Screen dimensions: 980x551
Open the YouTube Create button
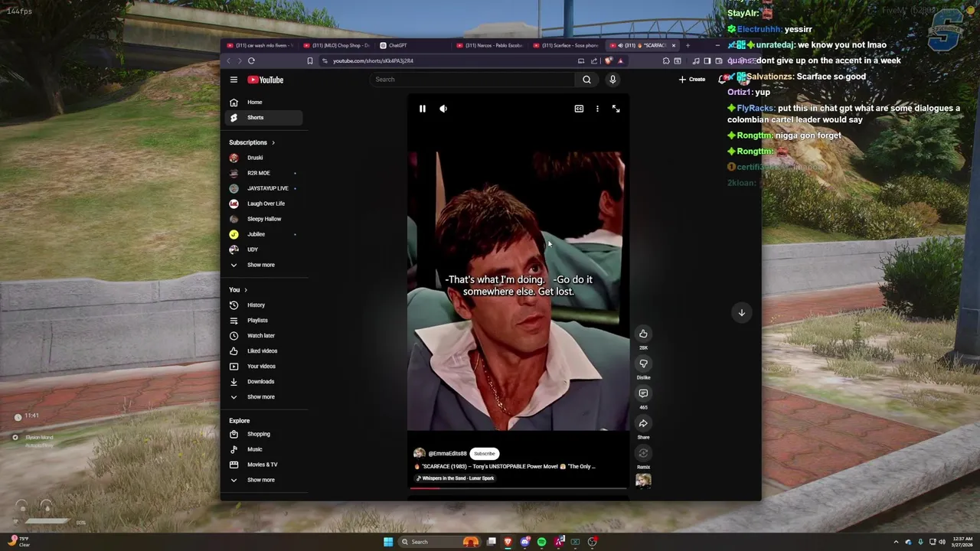pyautogui.click(x=692, y=80)
